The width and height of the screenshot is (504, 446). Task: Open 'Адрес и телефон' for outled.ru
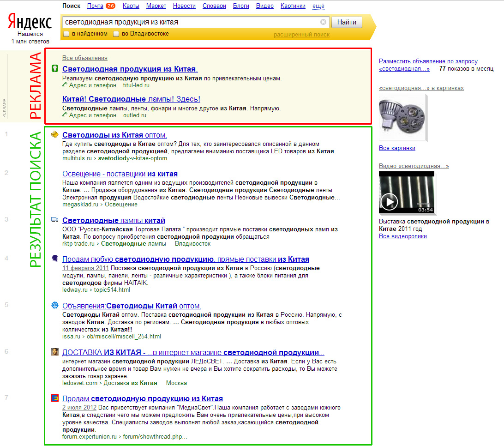tap(93, 115)
